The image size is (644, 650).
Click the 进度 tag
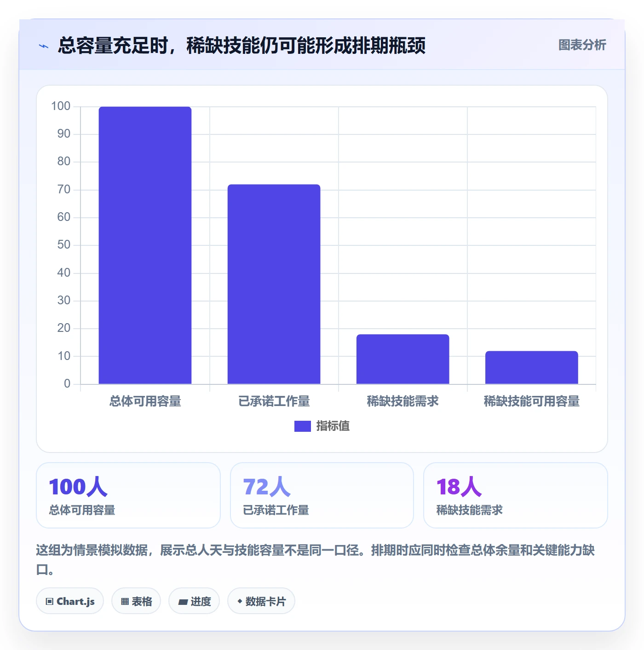194,601
